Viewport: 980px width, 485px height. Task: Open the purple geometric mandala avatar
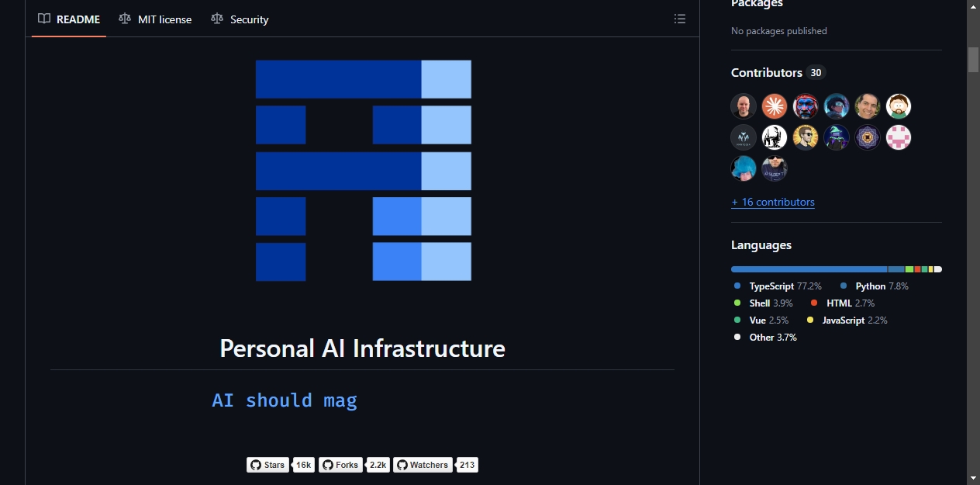[x=868, y=137]
